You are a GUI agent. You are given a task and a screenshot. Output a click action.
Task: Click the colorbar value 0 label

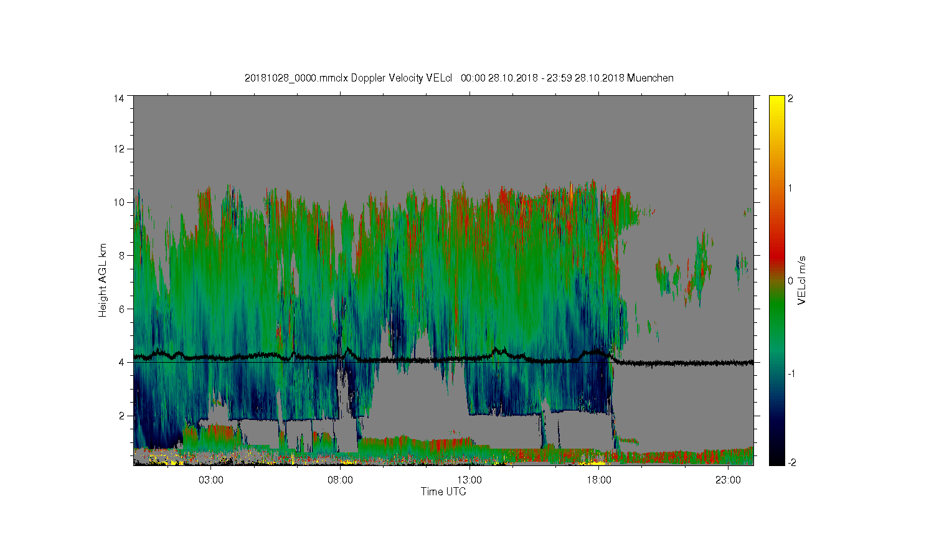click(x=791, y=281)
